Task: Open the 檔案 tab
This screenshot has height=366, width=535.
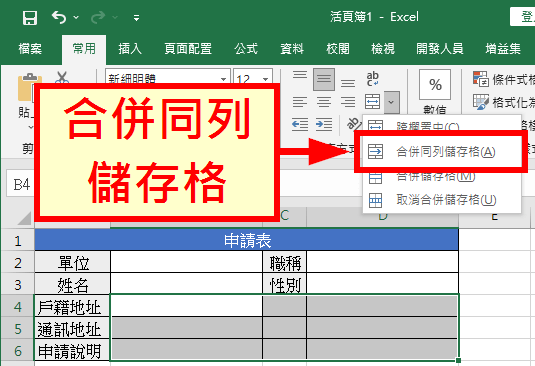Action: pos(30,49)
